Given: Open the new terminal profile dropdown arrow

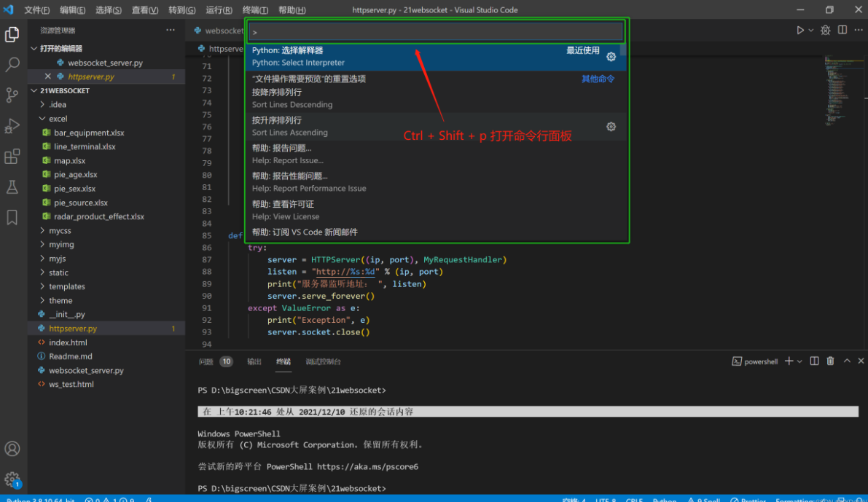Looking at the screenshot, I should 799,361.
